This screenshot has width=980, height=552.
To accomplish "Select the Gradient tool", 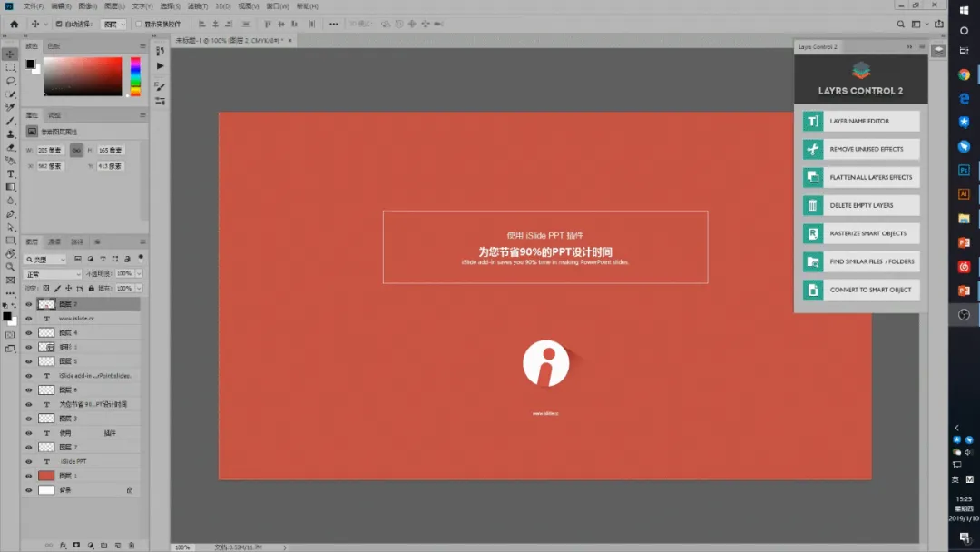I will coord(10,187).
